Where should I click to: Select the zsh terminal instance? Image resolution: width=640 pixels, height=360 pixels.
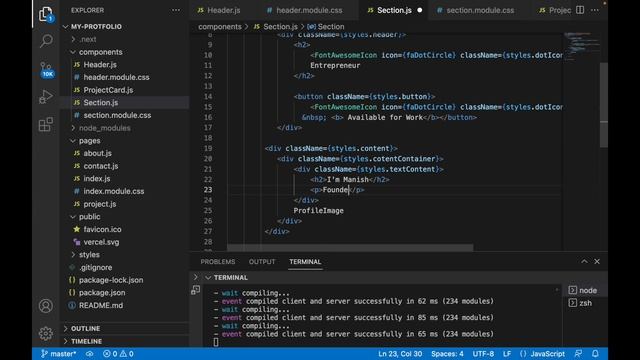pos(580,303)
